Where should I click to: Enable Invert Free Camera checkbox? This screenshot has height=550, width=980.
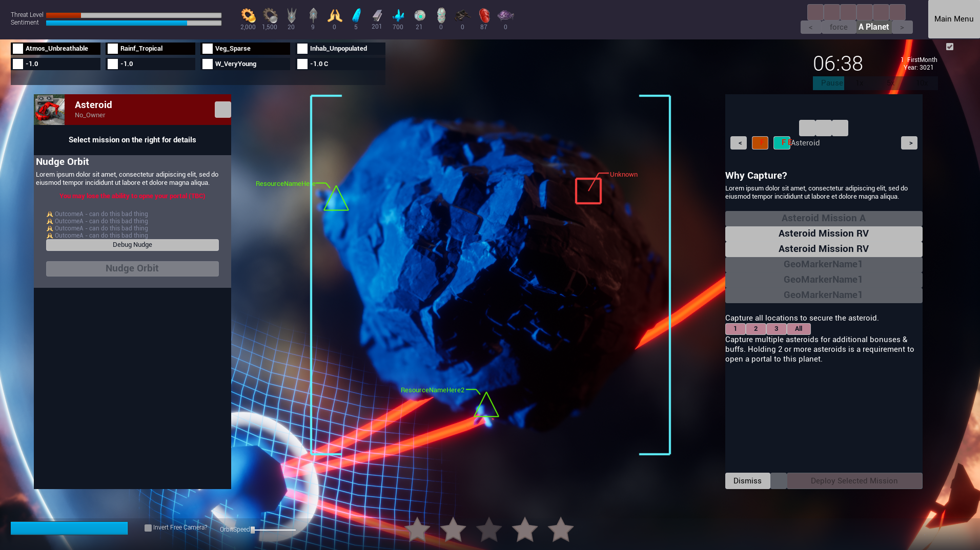tap(148, 528)
